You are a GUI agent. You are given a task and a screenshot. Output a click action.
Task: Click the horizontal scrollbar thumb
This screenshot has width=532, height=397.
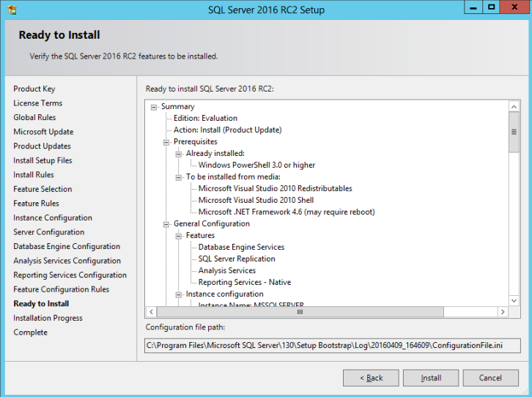click(x=300, y=312)
